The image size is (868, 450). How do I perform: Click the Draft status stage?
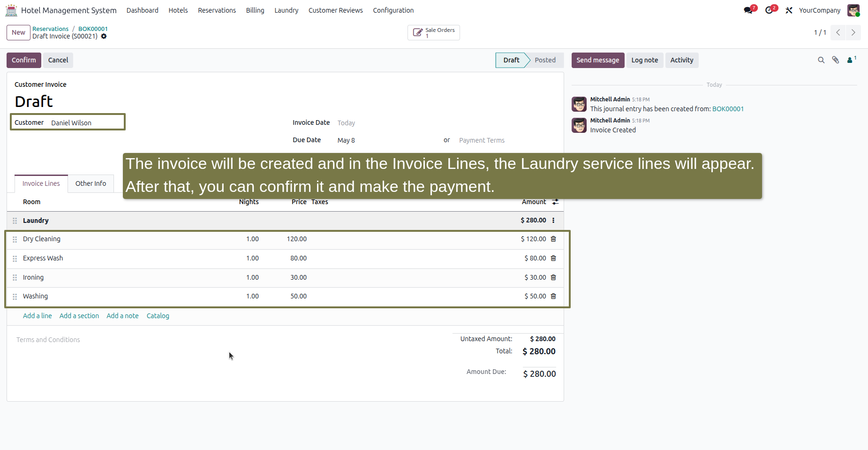(511, 60)
